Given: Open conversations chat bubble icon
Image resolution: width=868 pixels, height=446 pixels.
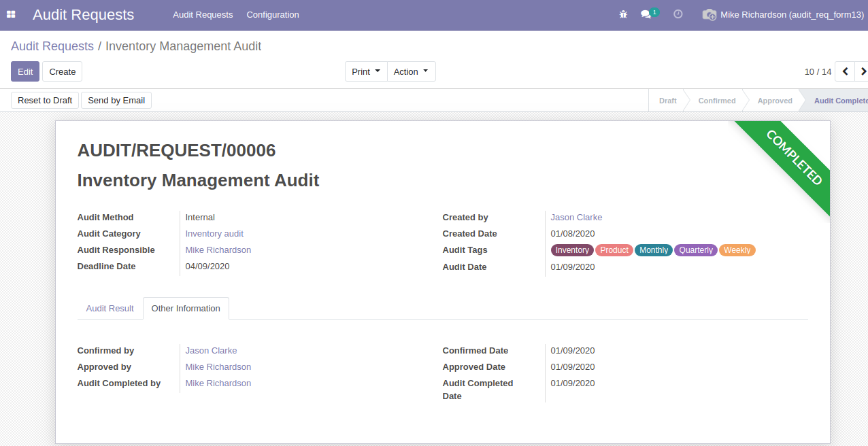Looking at the screenshot, I should tap(646, 14).
